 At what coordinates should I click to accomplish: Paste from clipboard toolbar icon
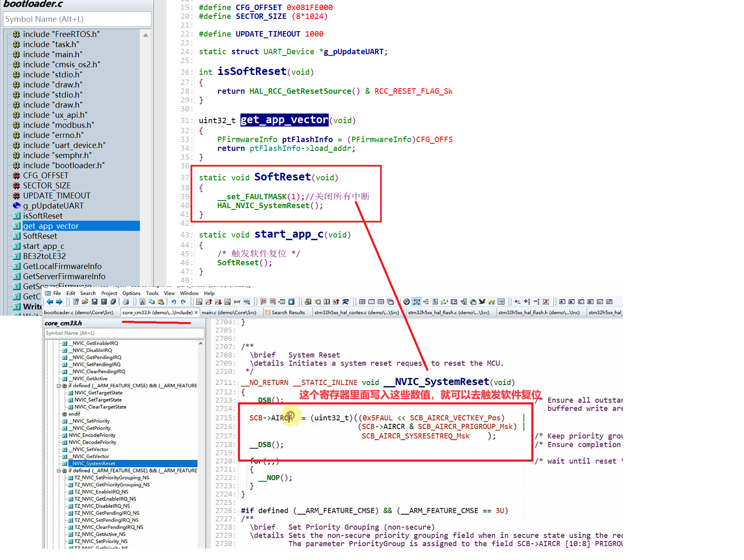coord(161,301)
